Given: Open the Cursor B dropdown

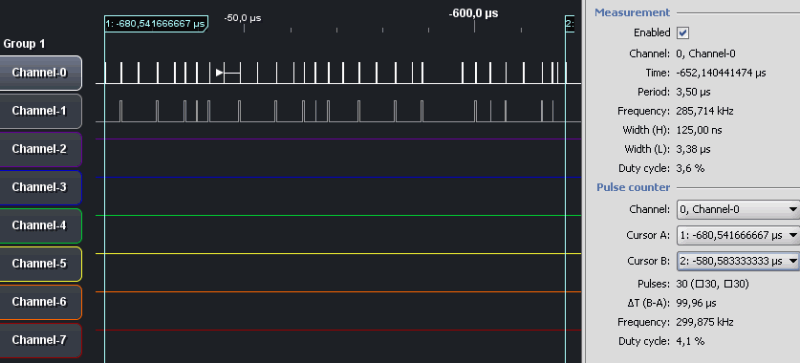Looking at the screenshot, I should (738, 261).
